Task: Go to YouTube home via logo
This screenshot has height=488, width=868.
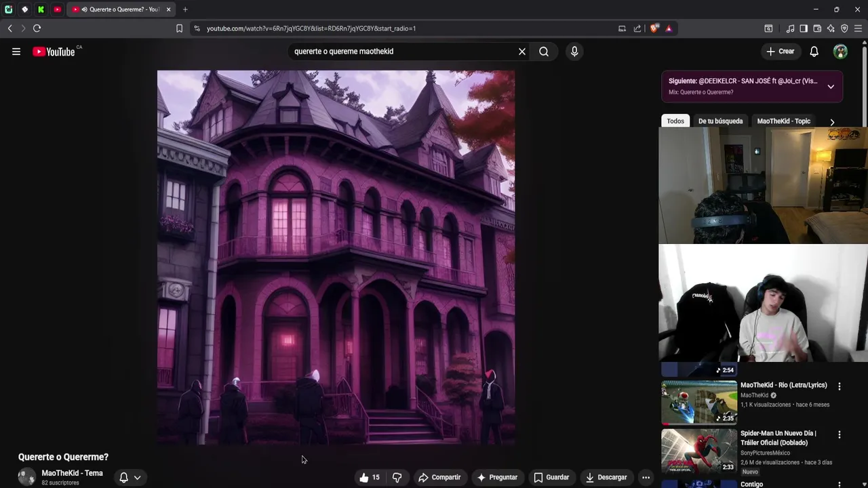Action: (54, 52)
